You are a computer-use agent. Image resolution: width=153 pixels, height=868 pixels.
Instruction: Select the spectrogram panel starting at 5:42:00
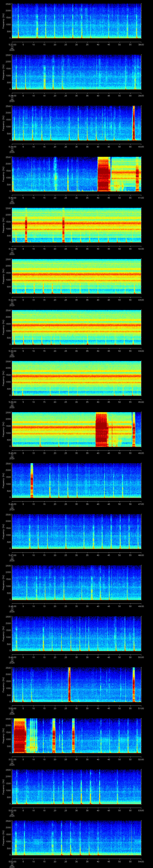click(x=76, y=276)
